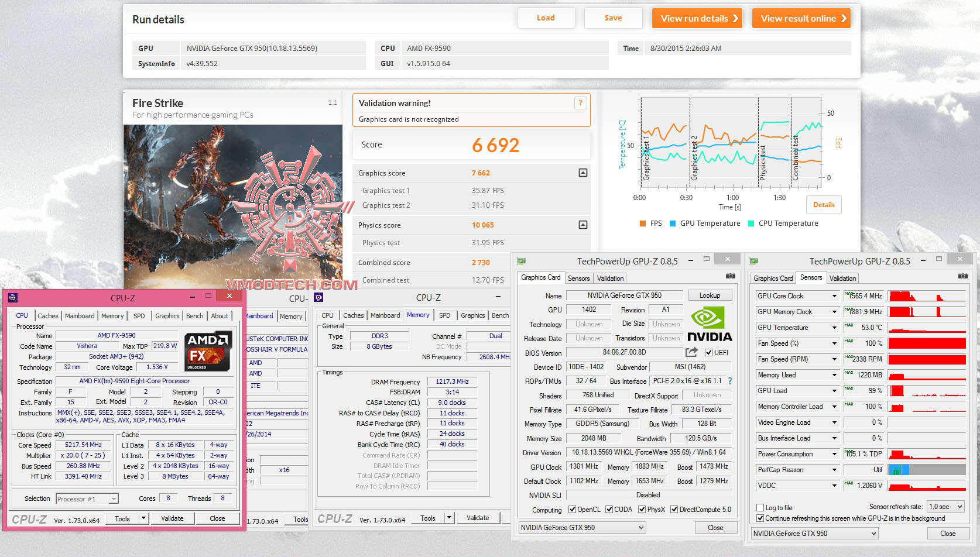Image resolution: width=980 pixels, height=557 pixels.
Task: Click the PerfCap Reason colored bar graph
Action: coord(927,470)
